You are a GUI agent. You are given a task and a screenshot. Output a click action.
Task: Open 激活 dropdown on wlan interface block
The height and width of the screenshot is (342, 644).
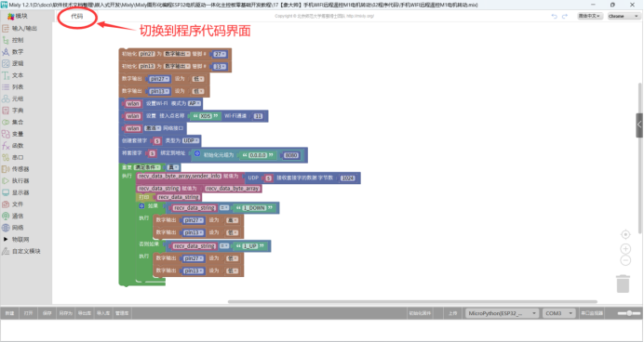tap(153, 128)
